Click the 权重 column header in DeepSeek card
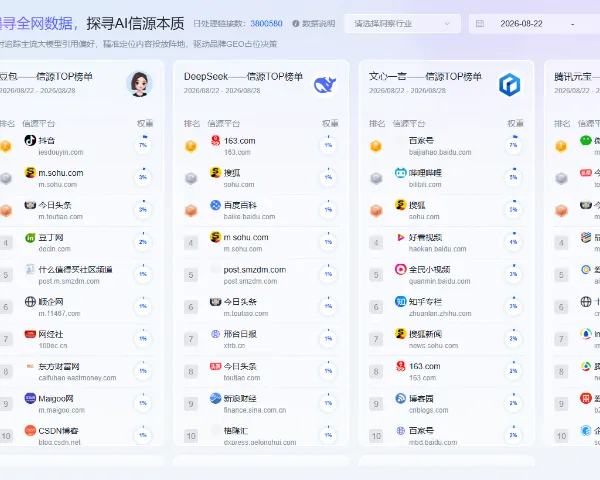This screenshot has height=480, width=600. (330, 124)
